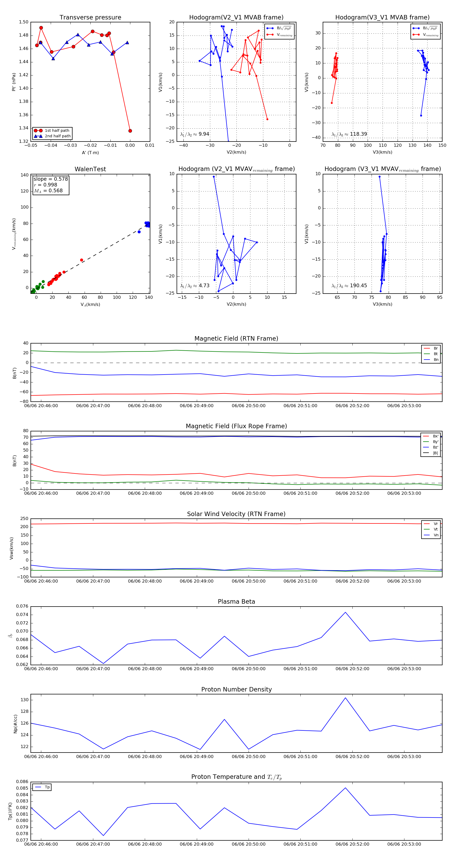Click the 'Bn' legend entry
This screenshot has width=473, height=868.
click(x=431, y=360)
